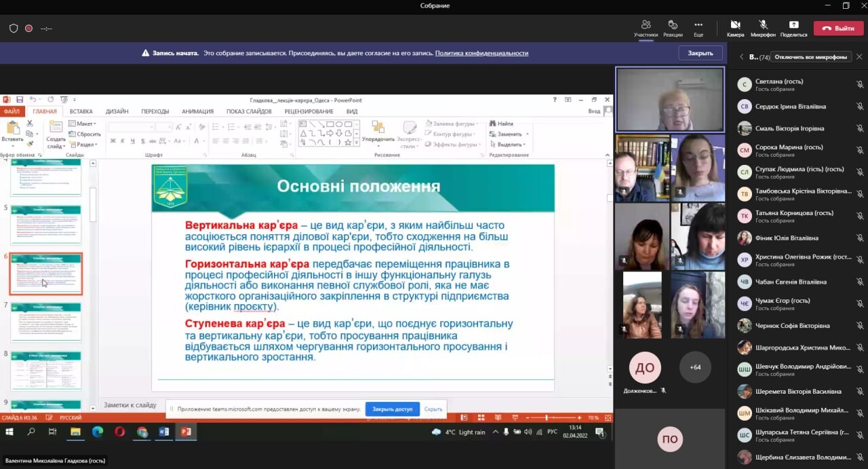Click the red recording indicator icon
Image resolution: width=868 pixels, height=469 pixels.
click(28, 29)
